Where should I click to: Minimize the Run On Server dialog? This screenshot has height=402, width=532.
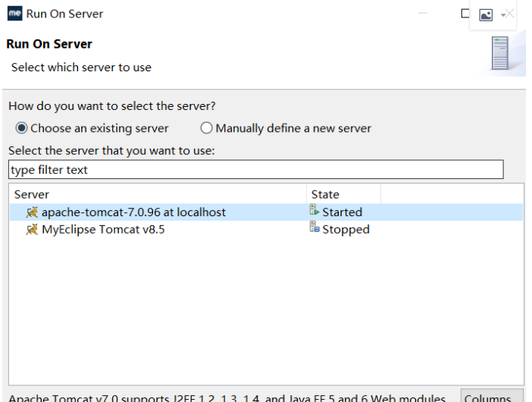pyautogui.click(x=422, y=13)
